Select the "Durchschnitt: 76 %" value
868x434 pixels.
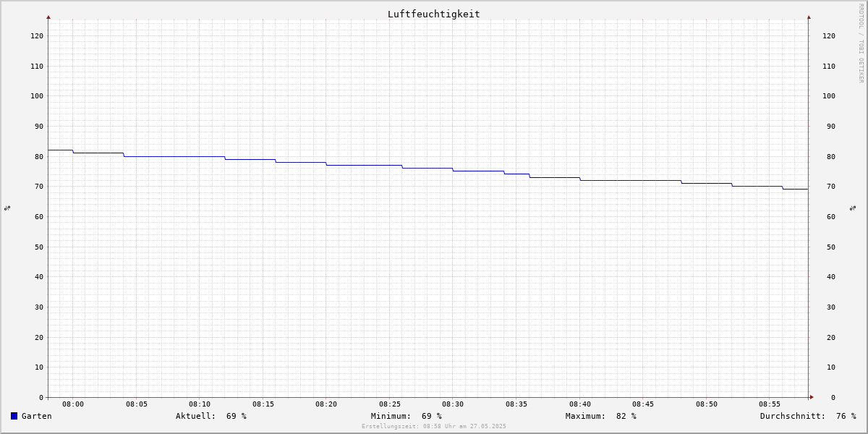point(808,416)
